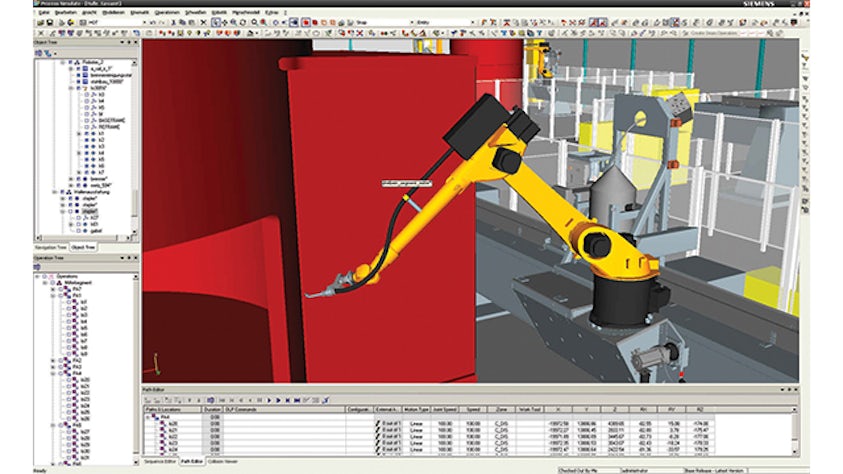Click the save icon in the top toolbar
Viewport: 843px width, 474px height.
pos(50,23)
